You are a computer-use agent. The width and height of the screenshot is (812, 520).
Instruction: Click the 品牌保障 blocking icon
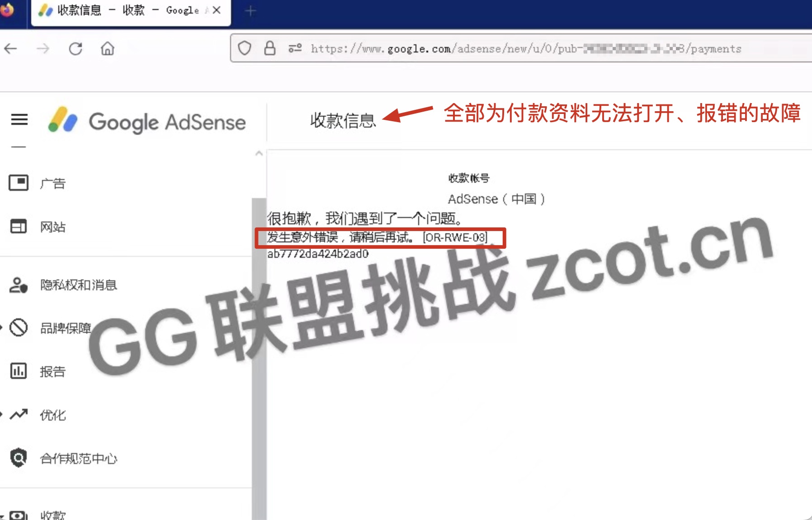tap(19, 328)
